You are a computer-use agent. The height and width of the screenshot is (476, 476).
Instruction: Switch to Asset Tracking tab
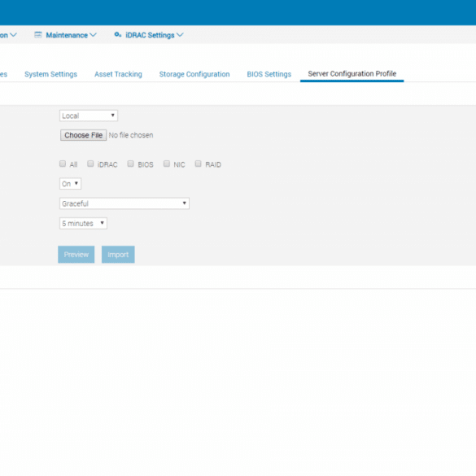tap(118, 74)
